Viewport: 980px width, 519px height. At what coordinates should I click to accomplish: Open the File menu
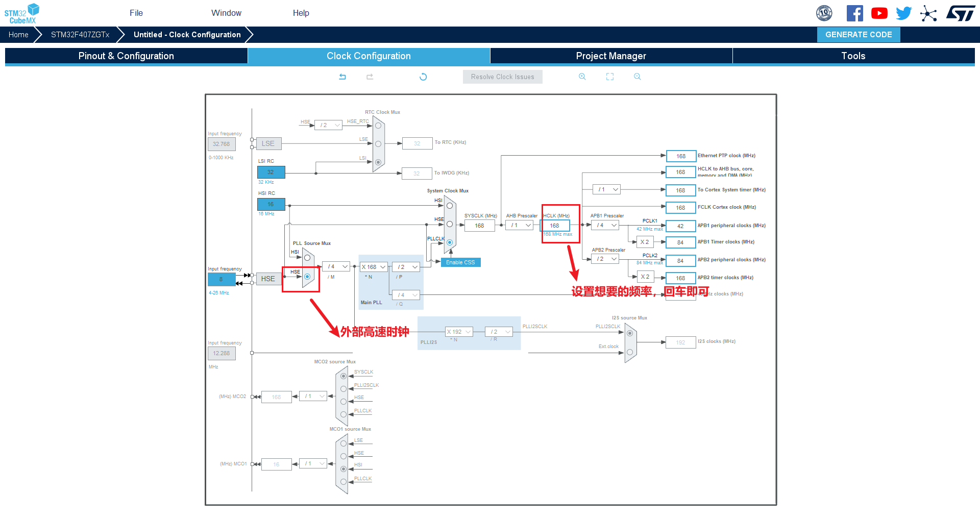(x=136, y=13)
